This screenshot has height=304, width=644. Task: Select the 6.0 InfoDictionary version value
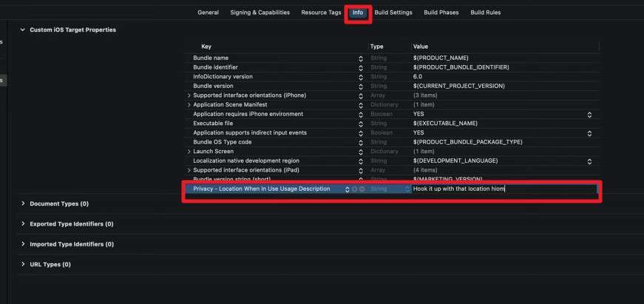click(x=417, y=77)
